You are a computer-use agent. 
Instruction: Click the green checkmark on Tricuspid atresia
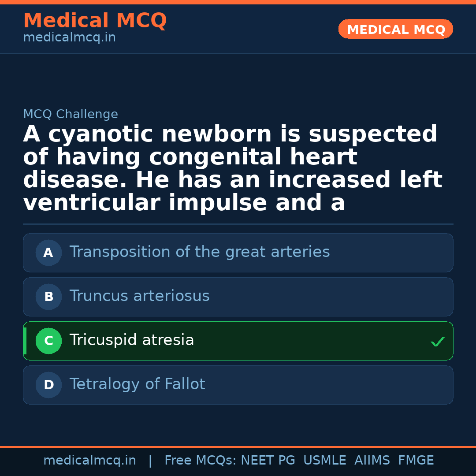tap(437, 342)
